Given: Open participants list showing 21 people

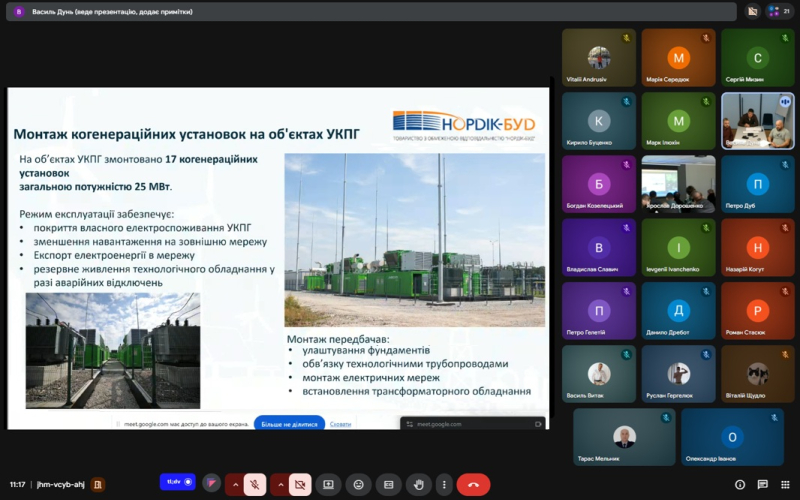Looking at the screenshot, I should pyautogui.click(x=779, y=12).
